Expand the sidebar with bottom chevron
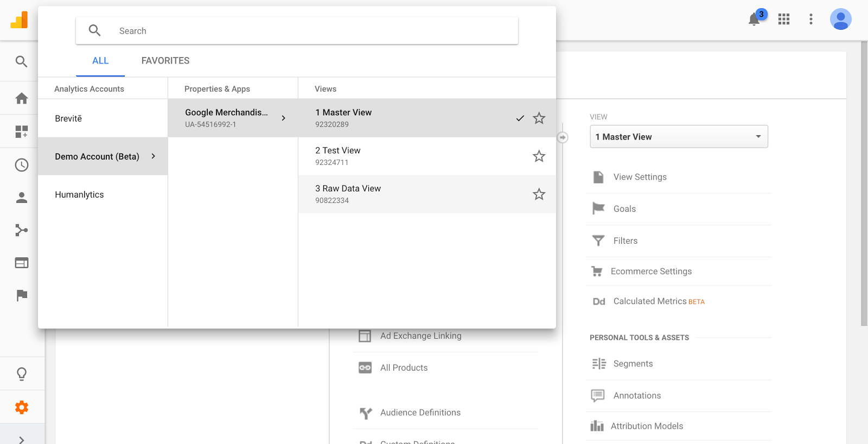 (x=22, y=440)
